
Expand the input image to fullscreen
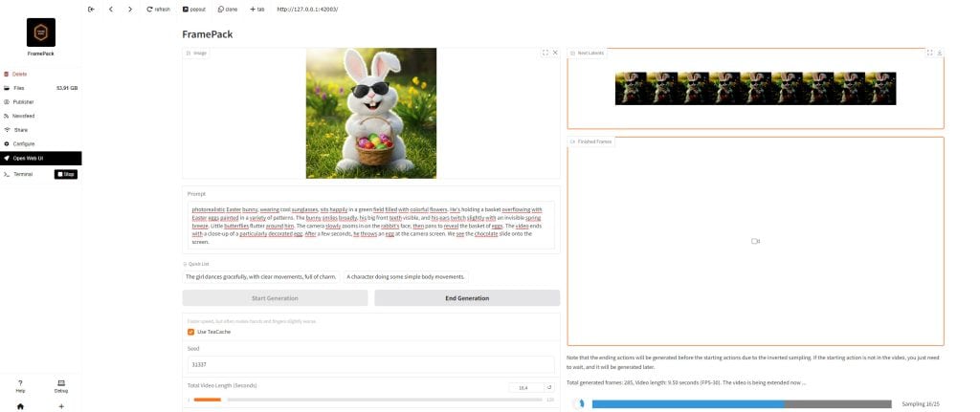546,54
